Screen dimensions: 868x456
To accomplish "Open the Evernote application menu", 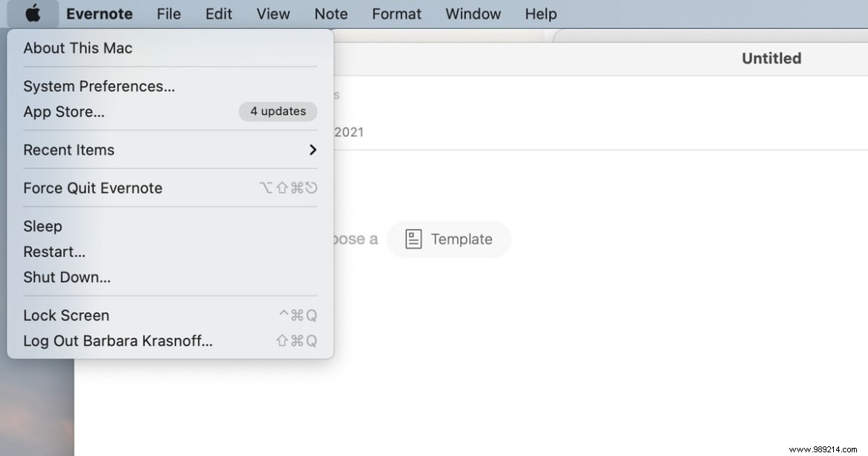I will [x=99, y=13].
